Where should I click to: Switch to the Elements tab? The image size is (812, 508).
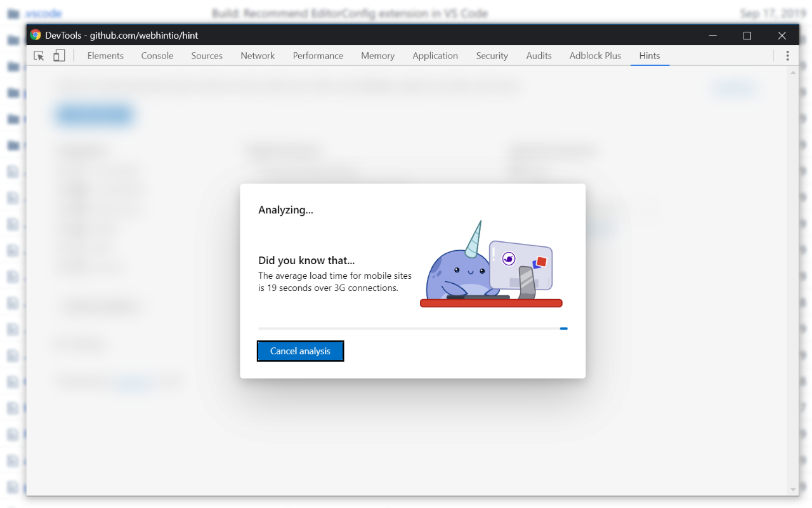point(105,56)
